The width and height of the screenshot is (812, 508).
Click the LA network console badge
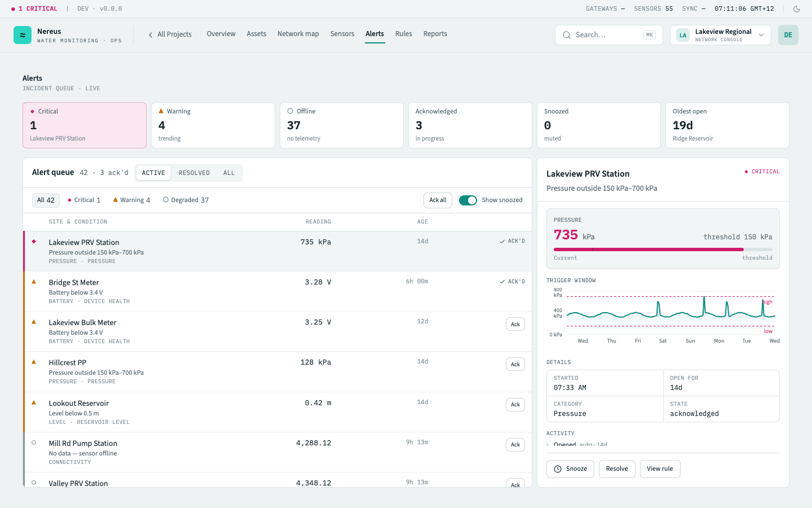tap(683, 35)
